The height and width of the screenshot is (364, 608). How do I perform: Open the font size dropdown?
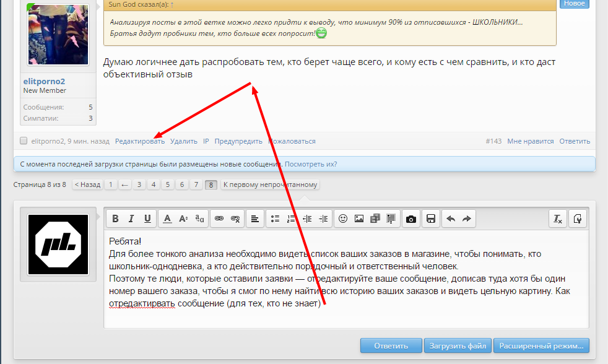point(183,219)
